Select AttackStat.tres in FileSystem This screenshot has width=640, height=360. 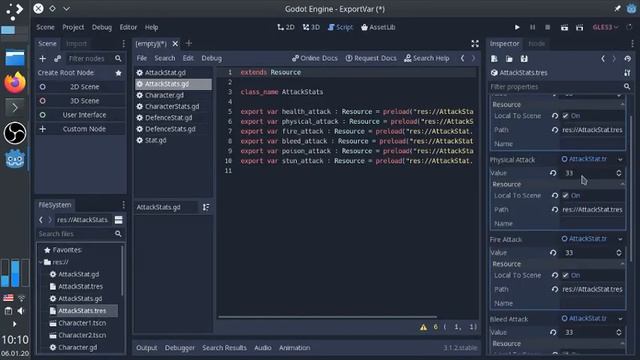tap(80, 287)
